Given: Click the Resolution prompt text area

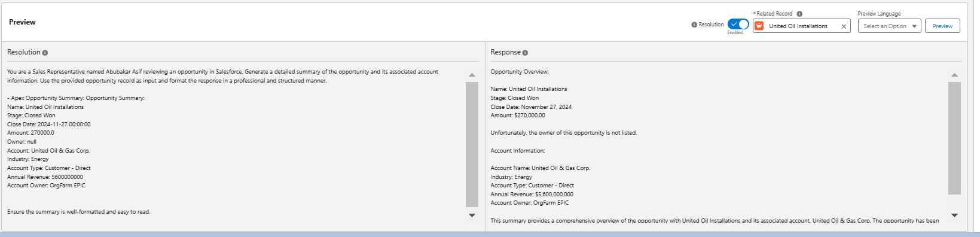Looking at the screenshot, I should pos(234,144).
